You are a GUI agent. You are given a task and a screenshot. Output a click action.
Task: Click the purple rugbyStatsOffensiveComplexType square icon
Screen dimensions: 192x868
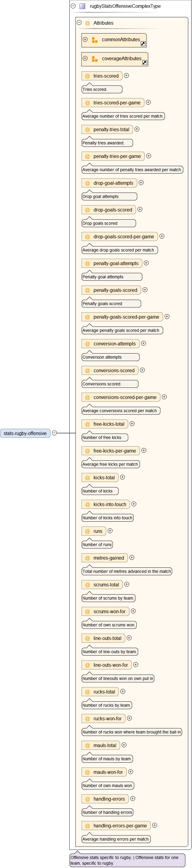pyautogui.click(x=82, y=6)
